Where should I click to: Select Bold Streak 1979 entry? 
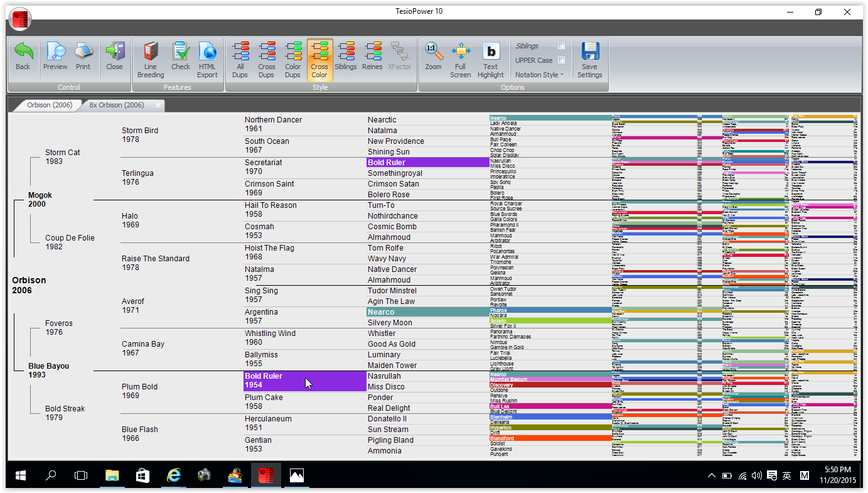tap(65, 413)
